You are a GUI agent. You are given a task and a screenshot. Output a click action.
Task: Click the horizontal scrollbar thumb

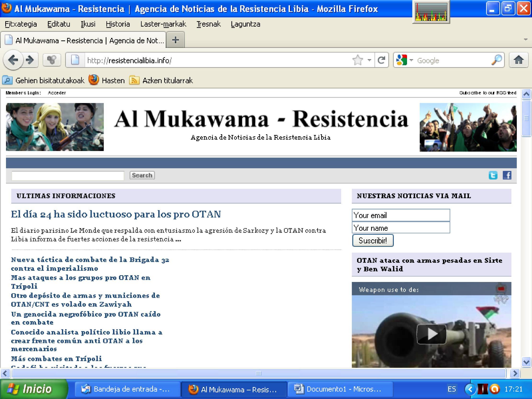(259, 373)
